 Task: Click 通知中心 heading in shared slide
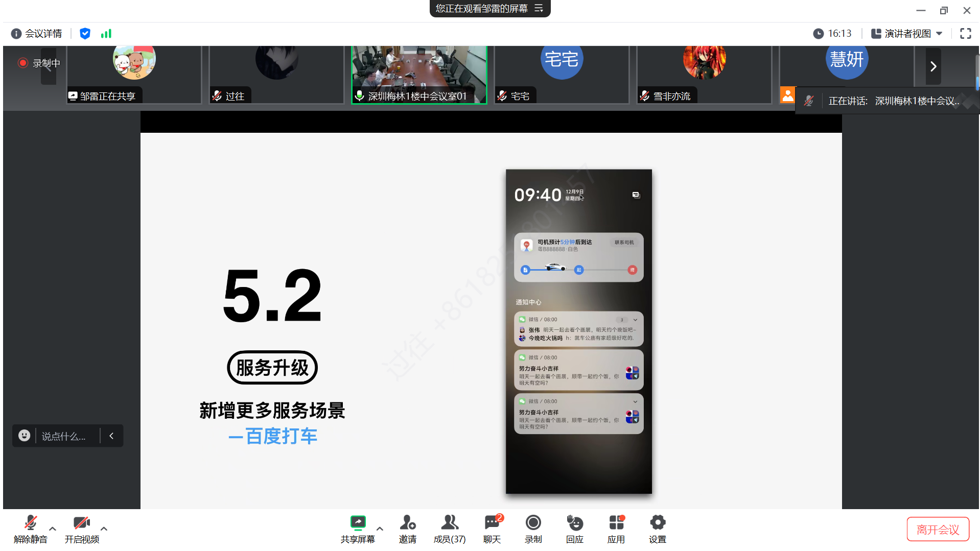pos(528,302)
